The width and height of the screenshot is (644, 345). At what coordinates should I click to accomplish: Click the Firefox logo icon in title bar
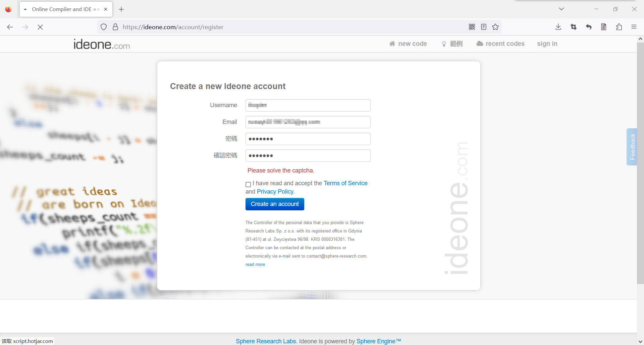(x=8, y=9)
